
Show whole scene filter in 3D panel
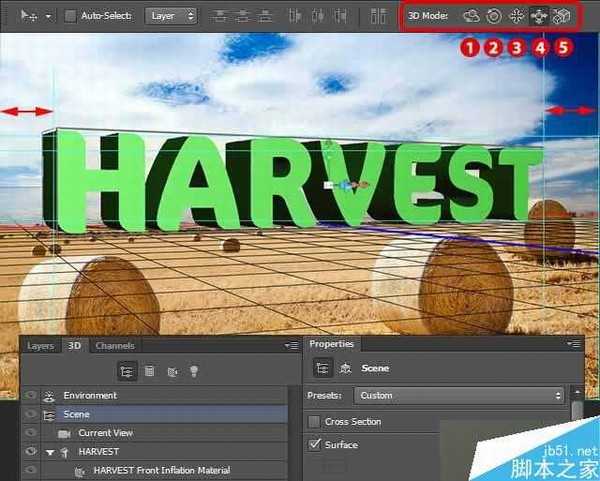[x=126, y=370]
